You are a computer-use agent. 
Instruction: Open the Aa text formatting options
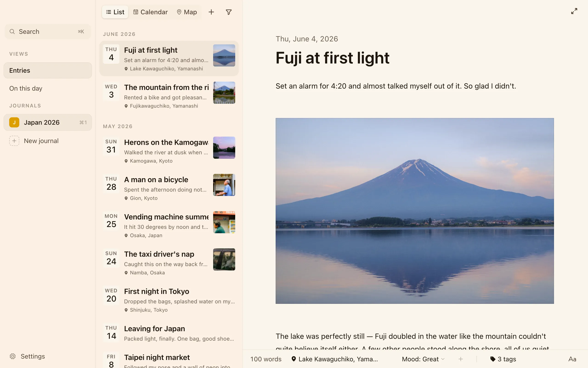pyautogui.click(x=572, y=359)
